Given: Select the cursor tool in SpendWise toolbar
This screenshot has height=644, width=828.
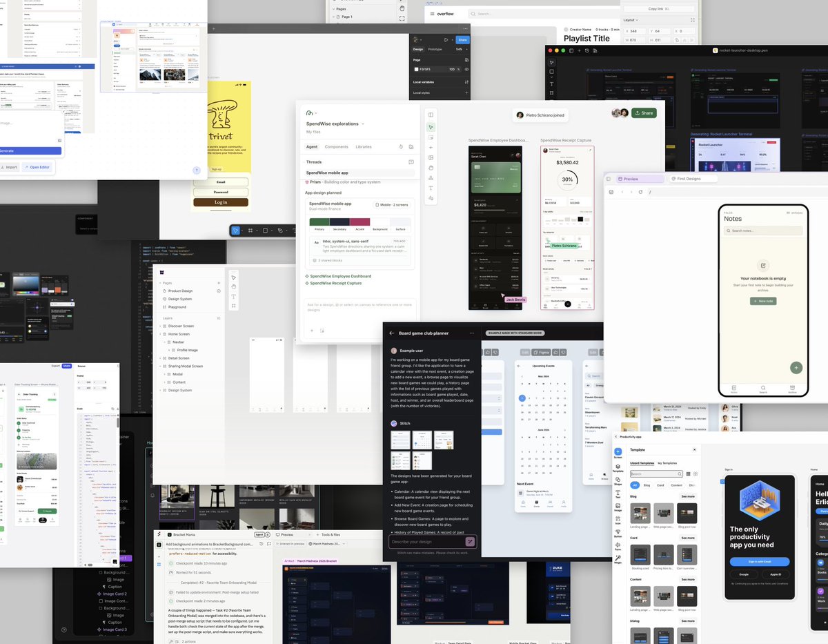Looking at the screenshot, I should pyautogui.click(x=431, y=128).
